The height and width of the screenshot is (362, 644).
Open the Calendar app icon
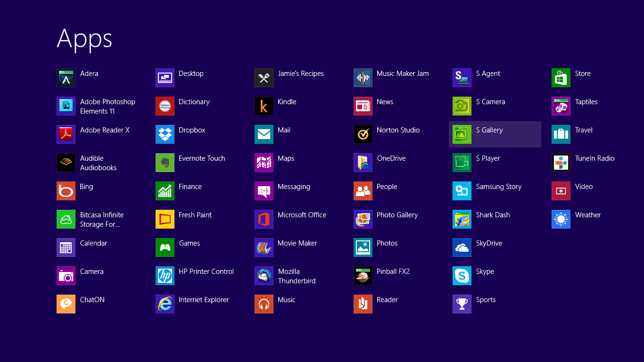coord(66,247)
